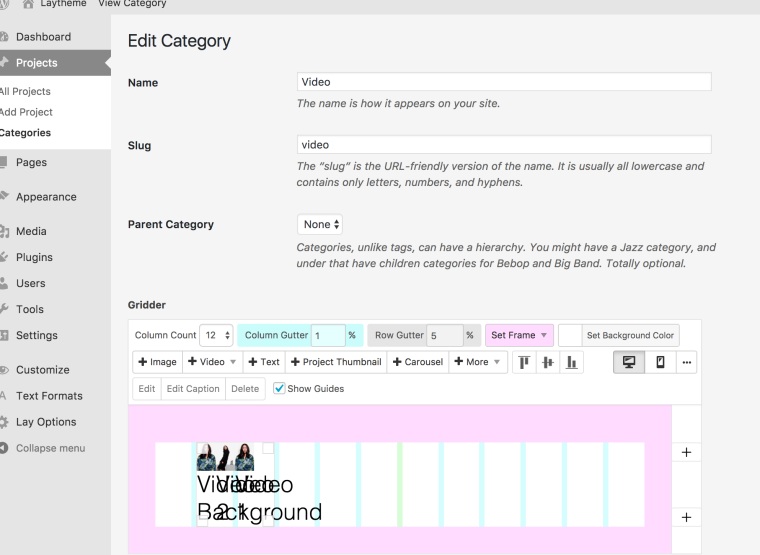Click the lower plus button beside grid
Viewport: 760px width, 555px height.
point(686,517)
